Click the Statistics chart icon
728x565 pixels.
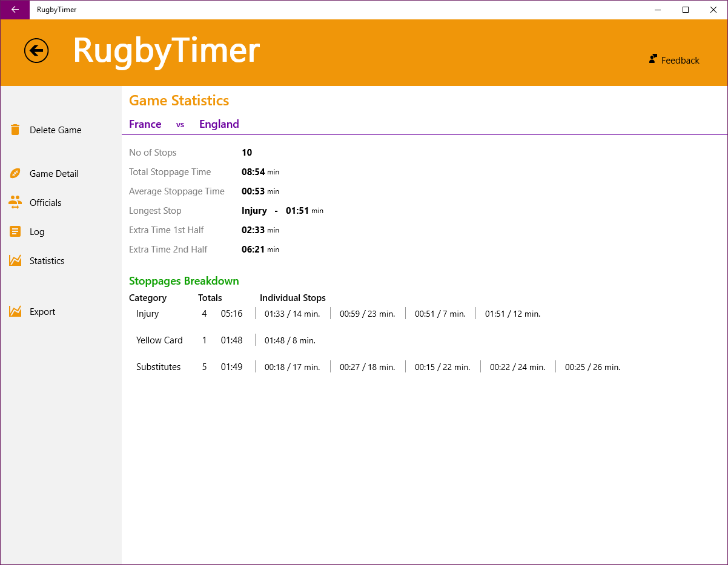coord(15,260)
